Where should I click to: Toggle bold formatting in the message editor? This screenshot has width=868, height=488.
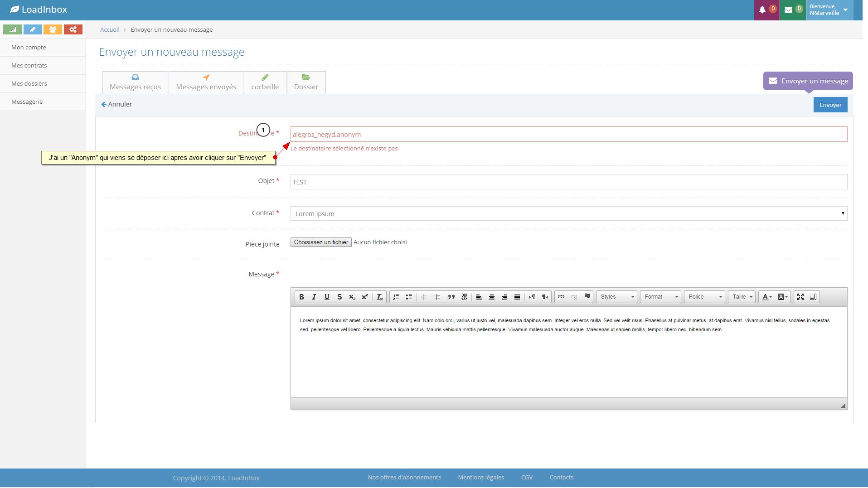301,297
